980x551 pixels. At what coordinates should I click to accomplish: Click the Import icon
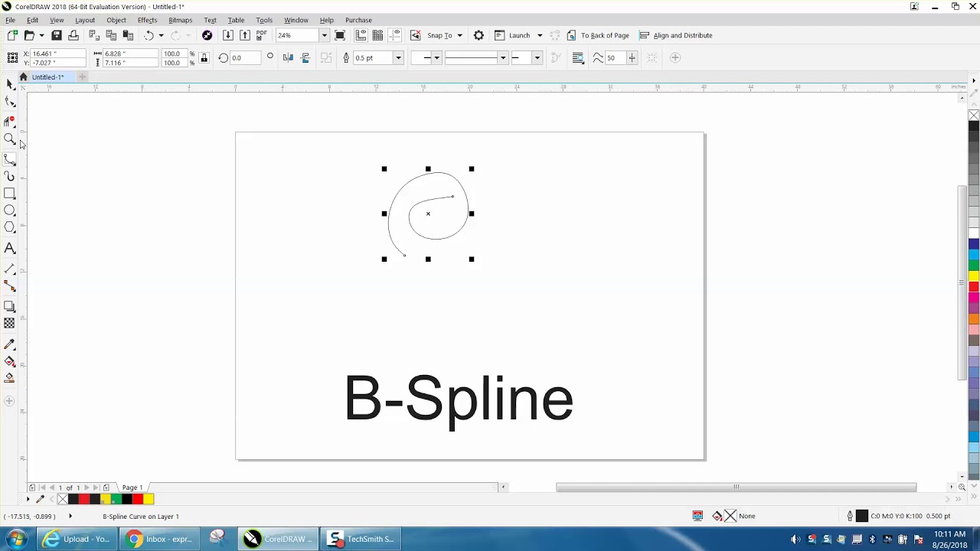point(228,35)
